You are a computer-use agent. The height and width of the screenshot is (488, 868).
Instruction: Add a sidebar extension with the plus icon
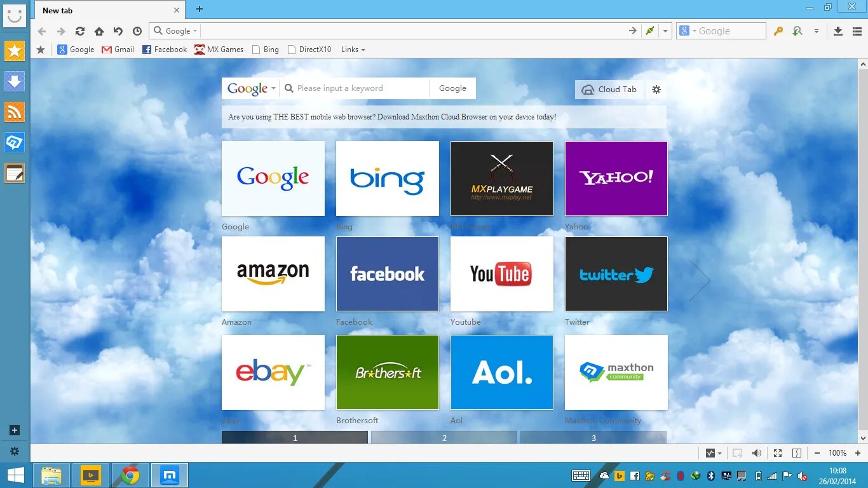click(15, 430)
